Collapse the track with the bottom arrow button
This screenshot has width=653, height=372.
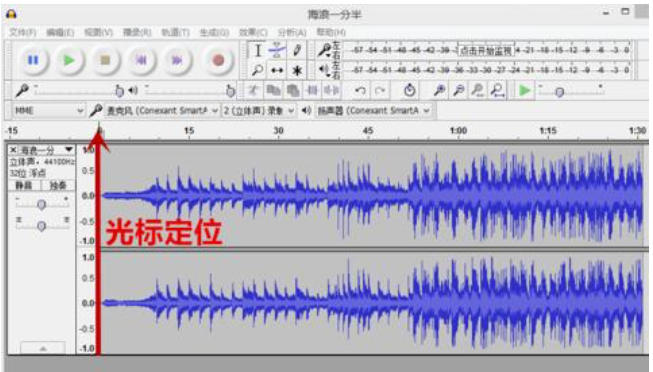tap(42, 348)
